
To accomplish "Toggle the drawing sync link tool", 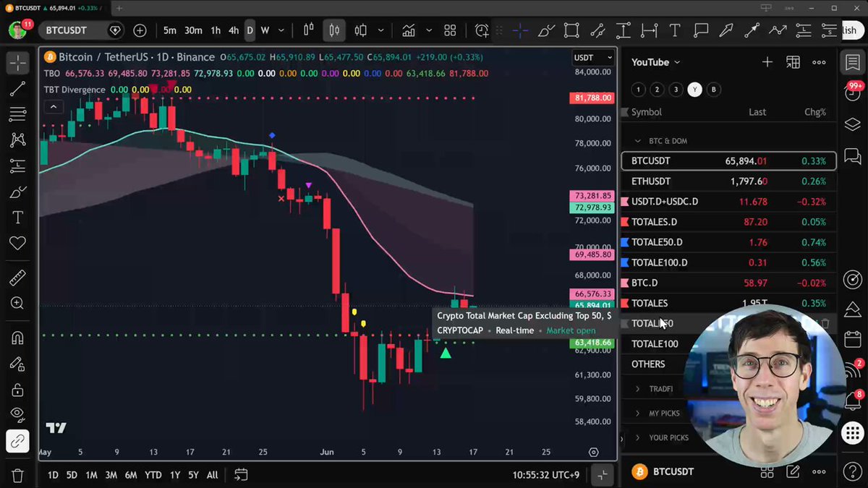I will click(17, 440).
